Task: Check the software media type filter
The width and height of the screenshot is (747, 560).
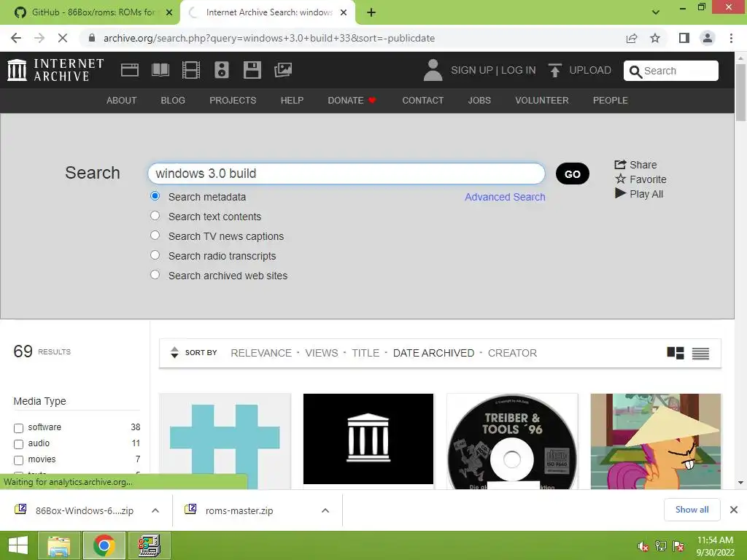Action: 18,428
